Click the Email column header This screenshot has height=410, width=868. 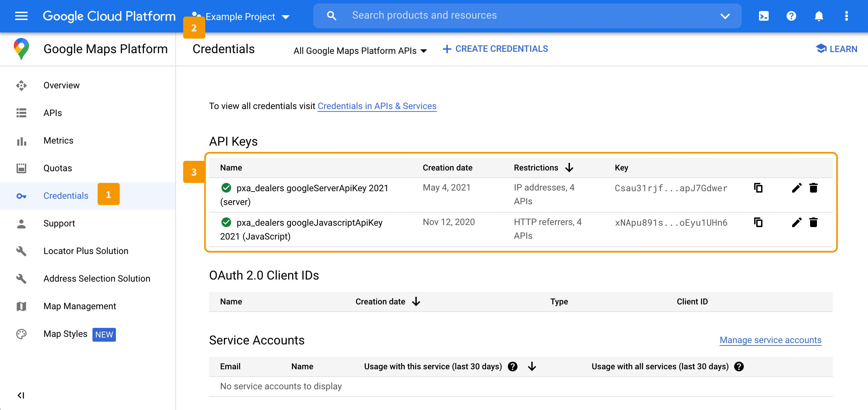coord(230,367)
